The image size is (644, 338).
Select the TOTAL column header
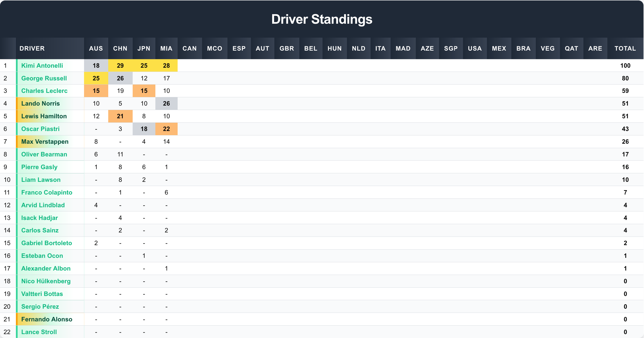(x=625, y=48)
